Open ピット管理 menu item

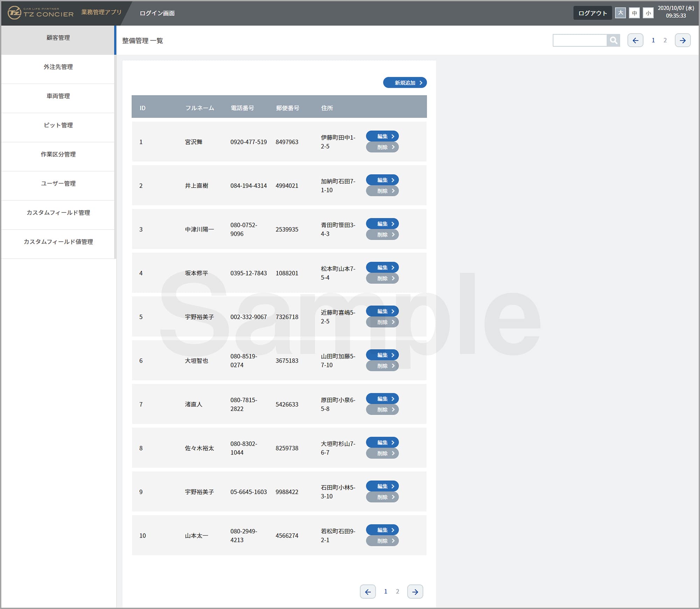pos(58,125)
